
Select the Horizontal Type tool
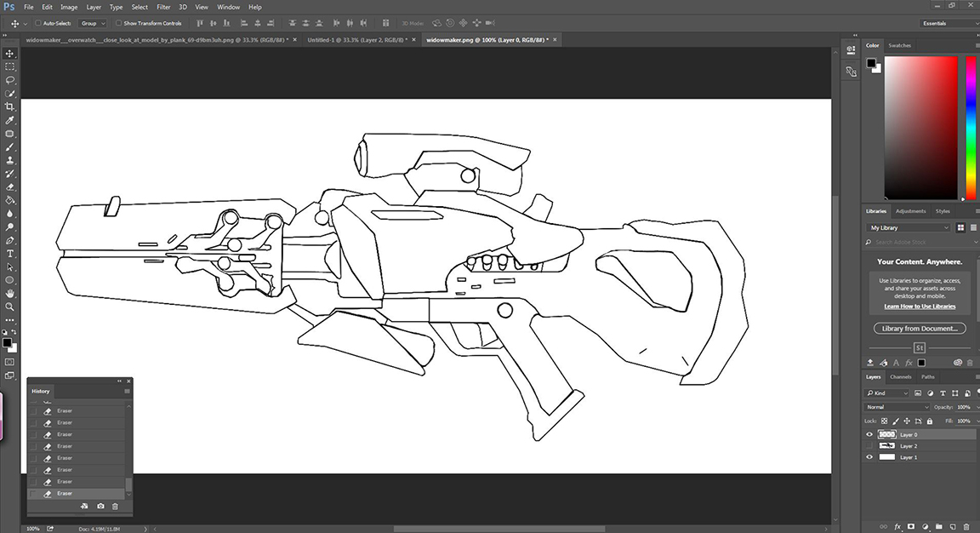click(10, 254)
